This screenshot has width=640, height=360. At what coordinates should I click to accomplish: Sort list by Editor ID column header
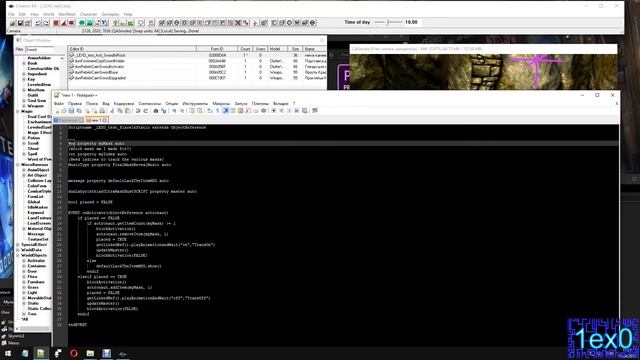click(x=132, y=49)
